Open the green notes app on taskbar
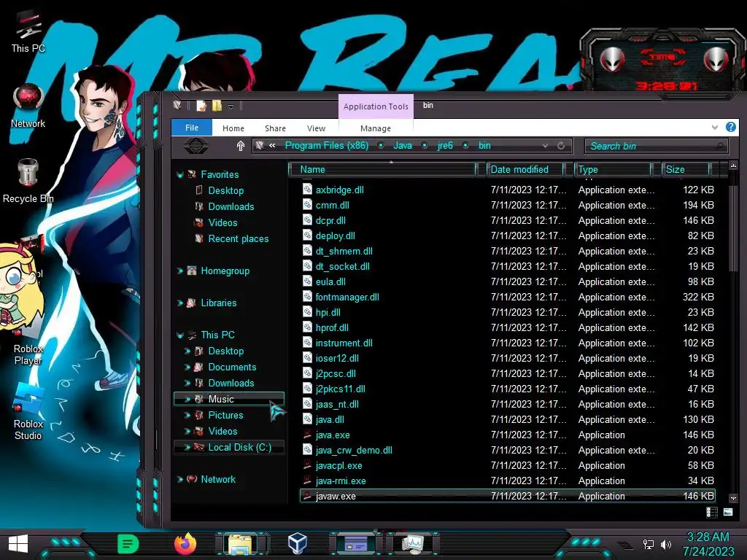 (128, 544)
